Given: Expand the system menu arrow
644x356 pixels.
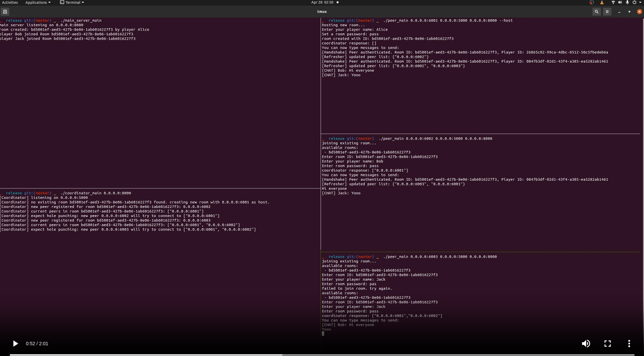Looking at the screenshot, I should coord(640,2).
